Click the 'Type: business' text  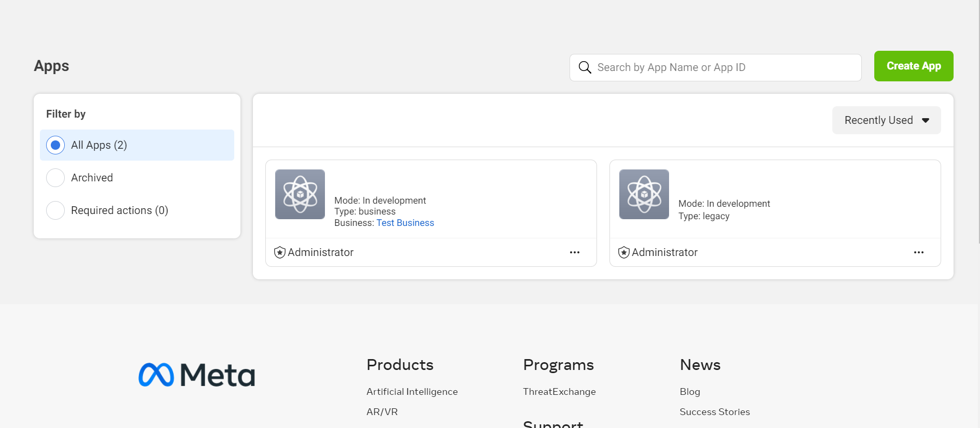365,211
